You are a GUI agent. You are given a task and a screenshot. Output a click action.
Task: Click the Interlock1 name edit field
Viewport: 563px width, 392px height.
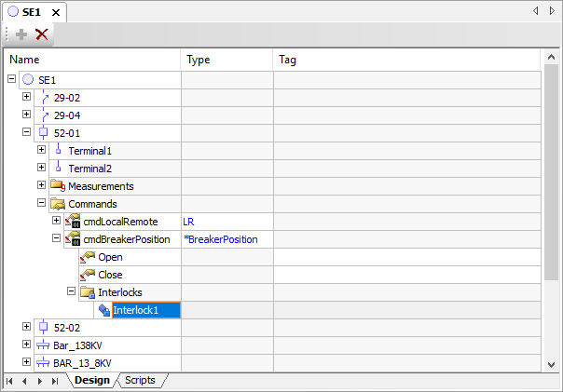click(144, 310)
